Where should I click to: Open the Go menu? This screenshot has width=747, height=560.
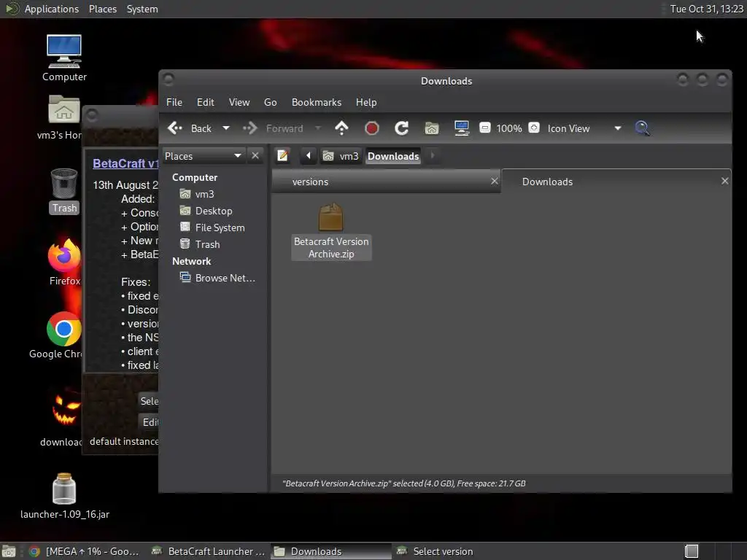[x=270, y=102]
